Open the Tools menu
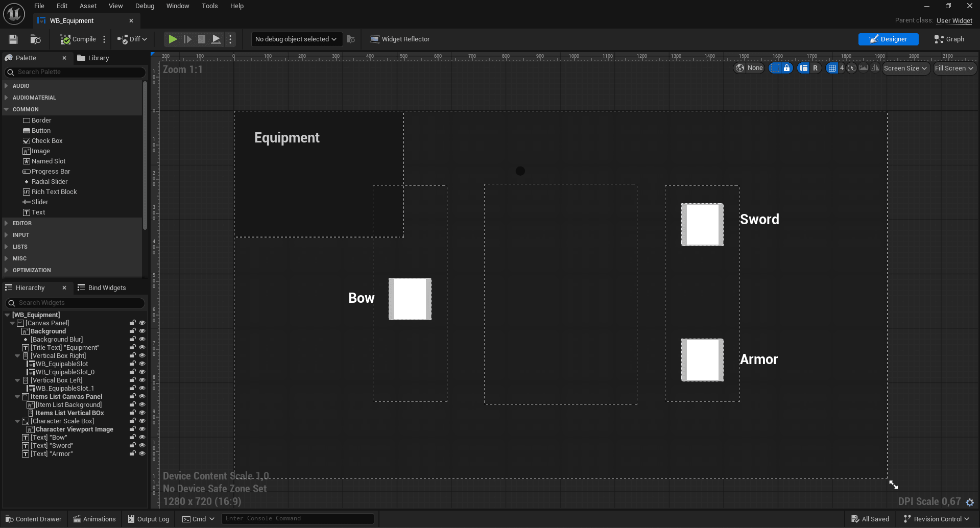980x528 pixels. point(209,6)
